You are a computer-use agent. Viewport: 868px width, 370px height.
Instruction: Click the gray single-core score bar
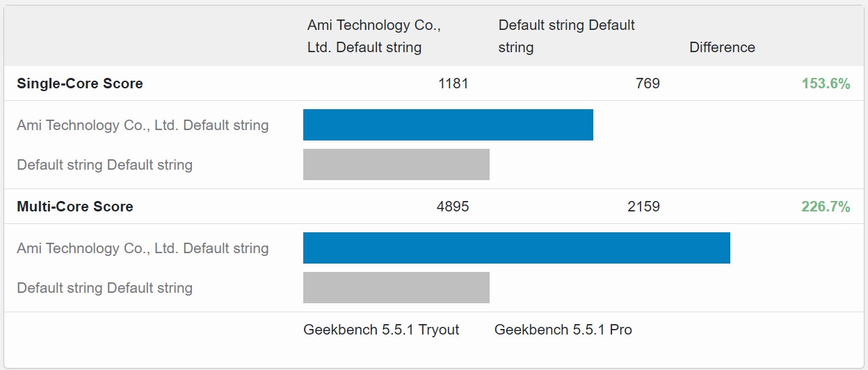click(396, 164)
